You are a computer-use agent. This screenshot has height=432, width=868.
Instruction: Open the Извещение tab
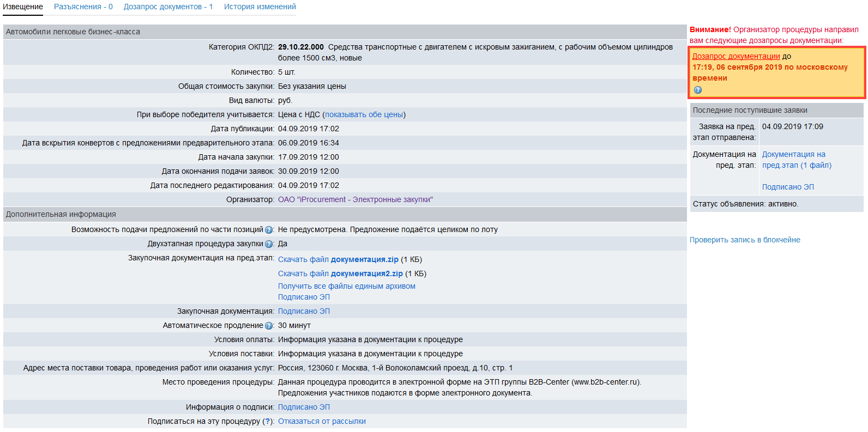click(x=23, y=7)
